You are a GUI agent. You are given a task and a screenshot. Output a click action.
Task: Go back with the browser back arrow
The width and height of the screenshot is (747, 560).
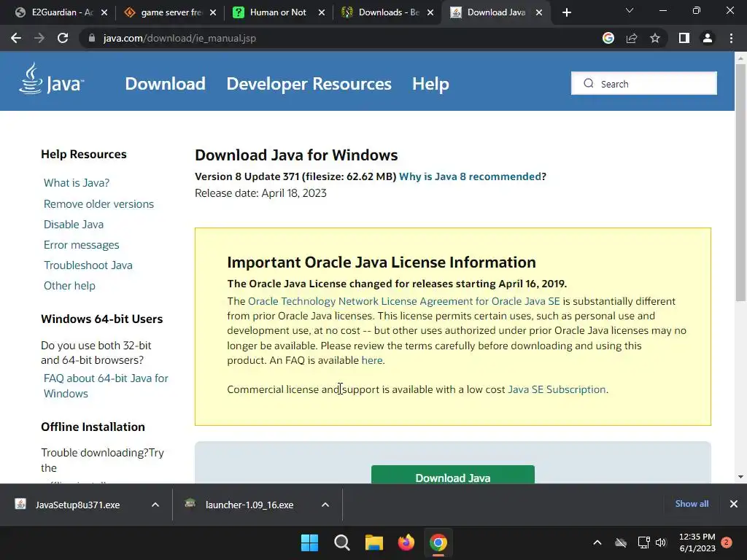tap(16, 38)
